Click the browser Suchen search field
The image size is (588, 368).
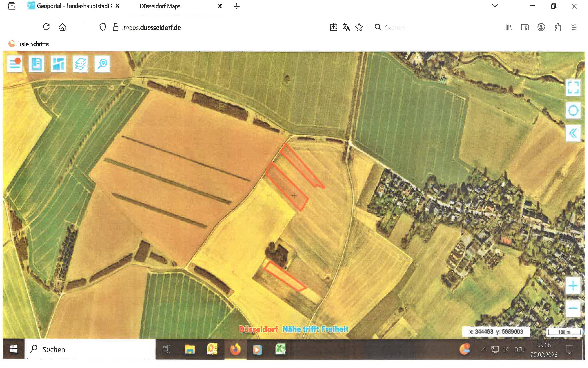point(394,27)
